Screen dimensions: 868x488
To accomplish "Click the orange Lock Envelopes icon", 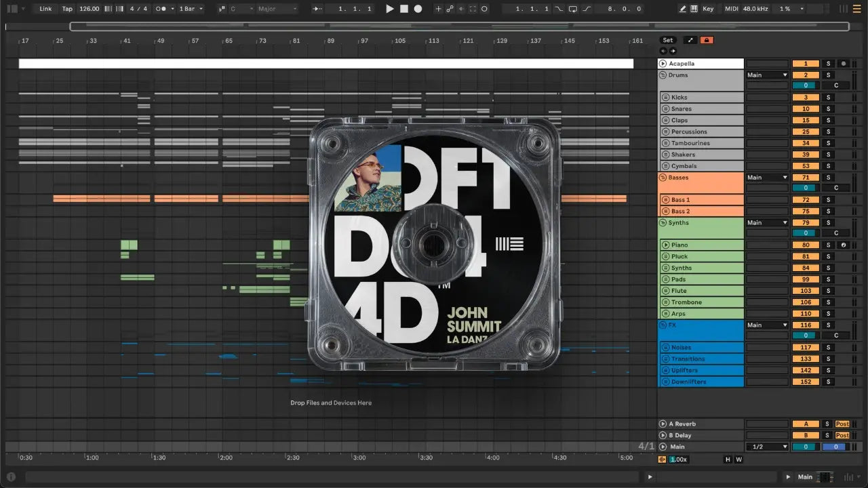I will [707, 40].
